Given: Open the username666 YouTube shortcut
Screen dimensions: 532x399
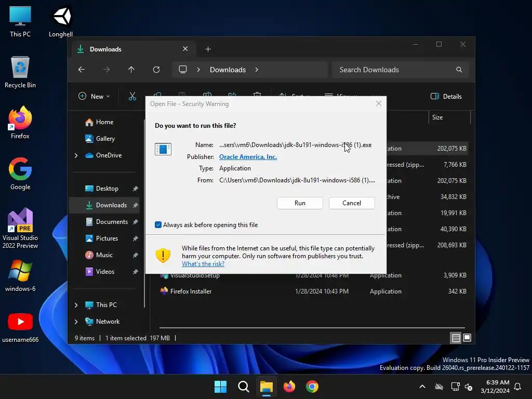Looking at the screenshot, I should click(x=20, y=327).
